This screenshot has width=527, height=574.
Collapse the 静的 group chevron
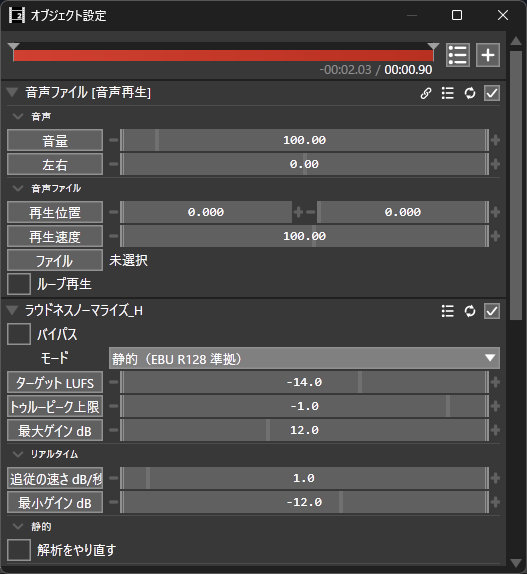click(18, 526)
